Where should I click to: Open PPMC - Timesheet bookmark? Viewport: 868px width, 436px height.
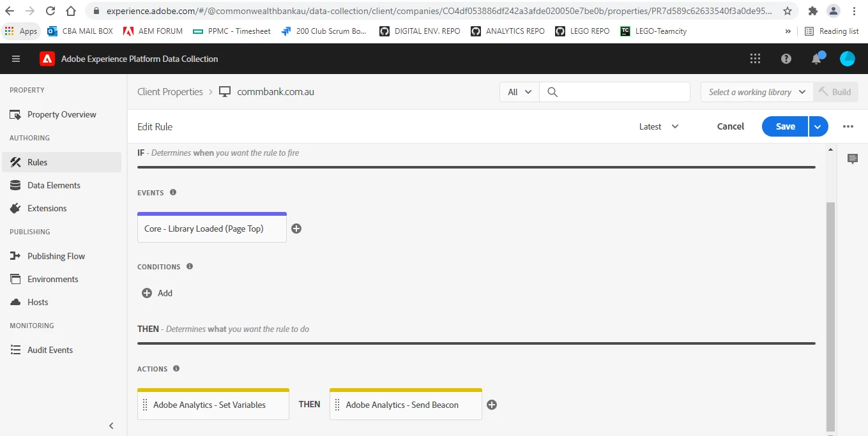(231, 31)
